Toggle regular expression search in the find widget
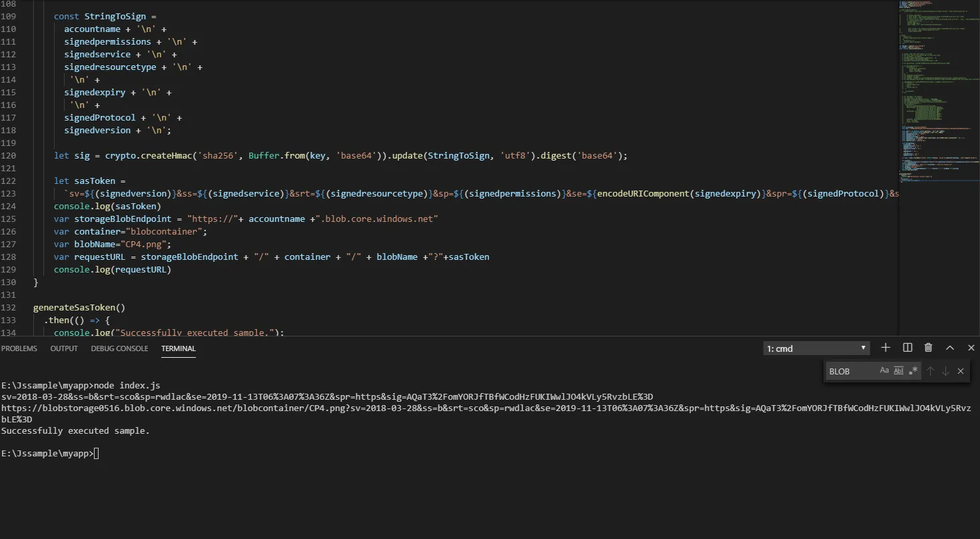The image size is (980, 539). tap(913, 371)
